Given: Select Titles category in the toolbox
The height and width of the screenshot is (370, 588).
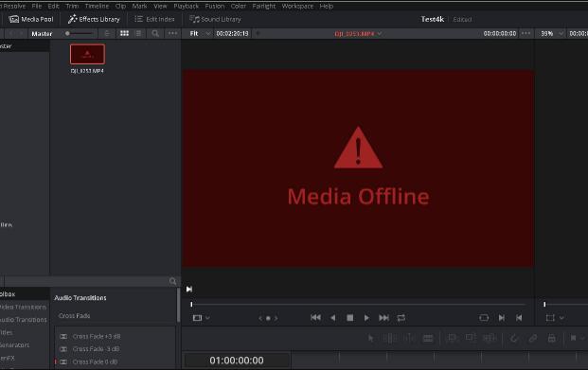Looking at the screenshot, I should click(7, 332).
